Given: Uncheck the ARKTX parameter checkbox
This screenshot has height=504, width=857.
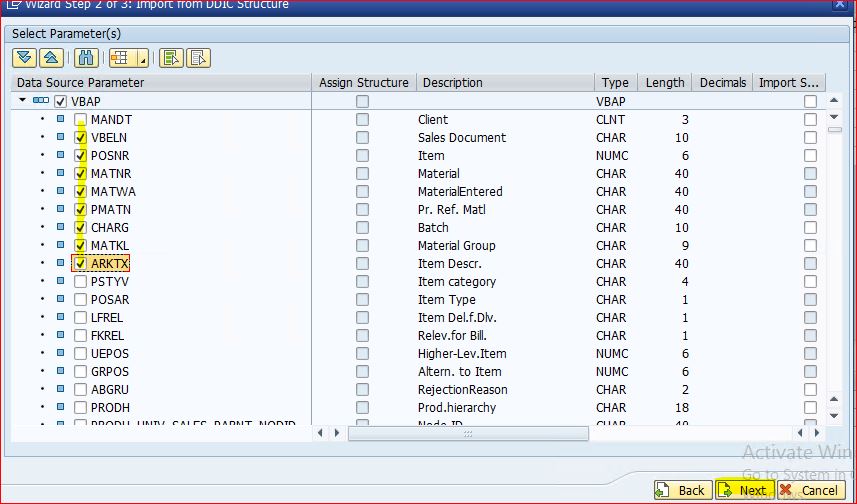Looking at the screenshot, I should pos(80,264).
